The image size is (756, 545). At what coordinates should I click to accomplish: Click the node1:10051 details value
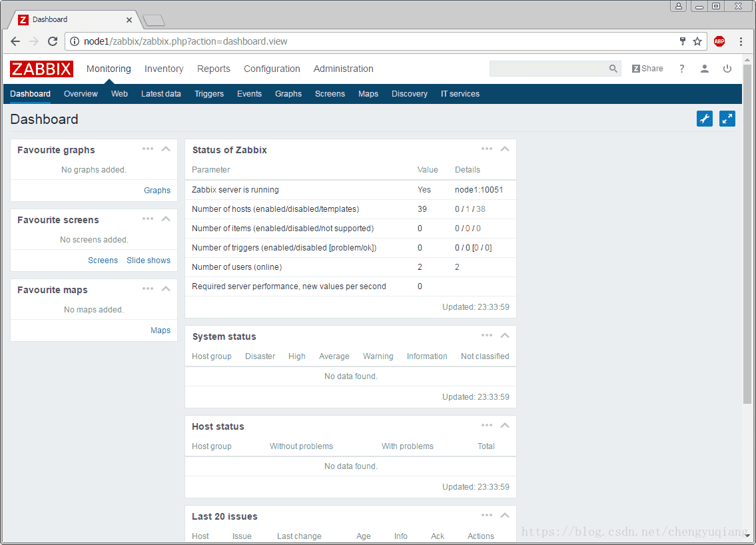pos(479,190)
